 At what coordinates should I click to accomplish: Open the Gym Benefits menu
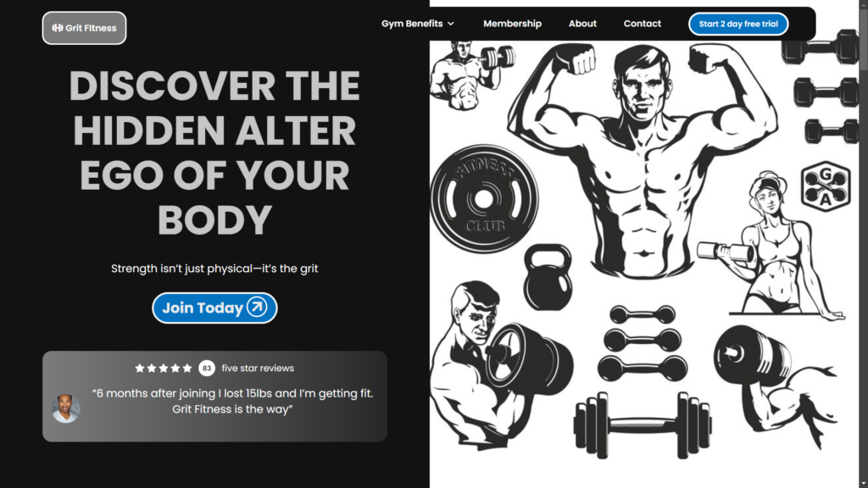click(418, 24)
